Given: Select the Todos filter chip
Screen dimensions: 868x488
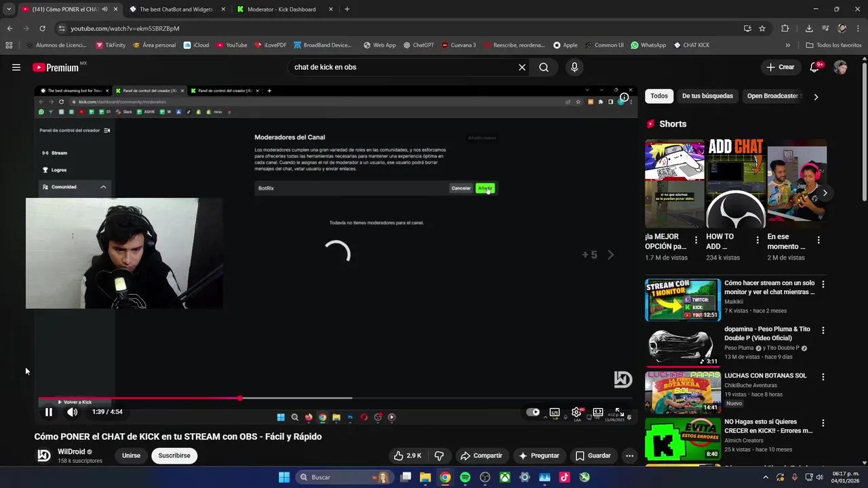Looking at the screenshot, I should 659,96.
